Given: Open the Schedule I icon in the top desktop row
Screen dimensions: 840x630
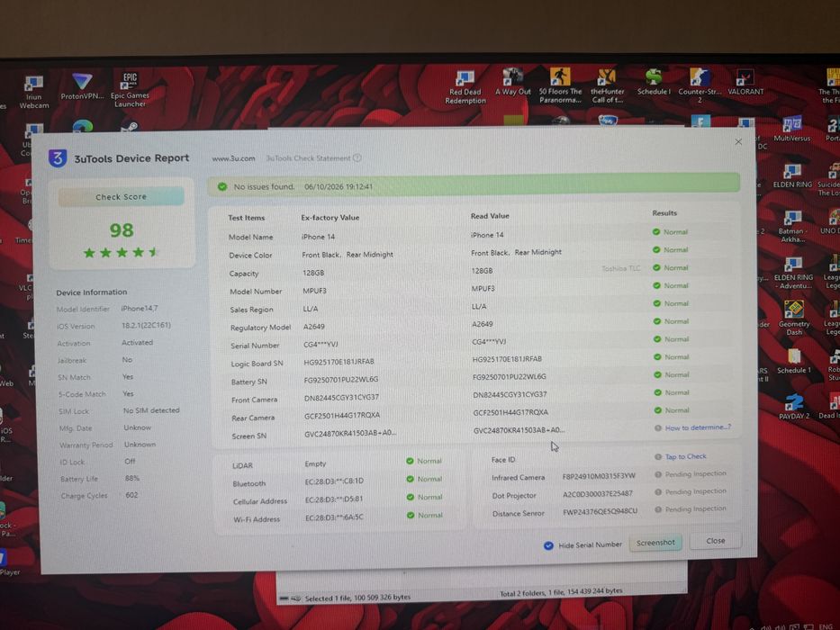Looking at the screenshot, I should point(654,82).
